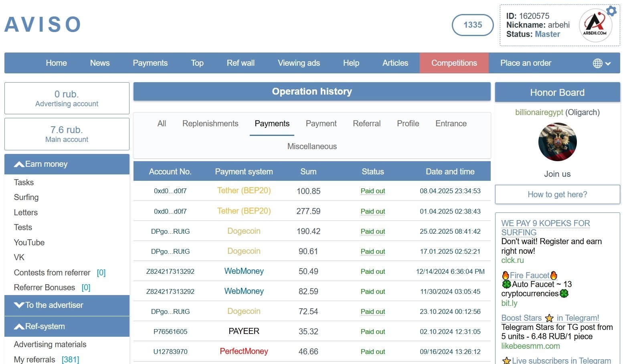Viewport: 625px width, 364px height.
Task: Open the language globe selector
Action: tap(601, 63)
